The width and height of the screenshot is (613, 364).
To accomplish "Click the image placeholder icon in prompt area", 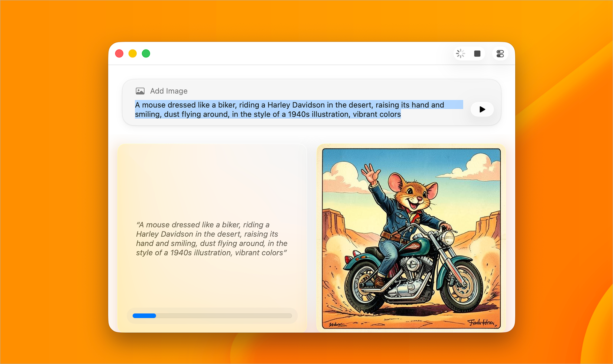I will tap(140, 91).
